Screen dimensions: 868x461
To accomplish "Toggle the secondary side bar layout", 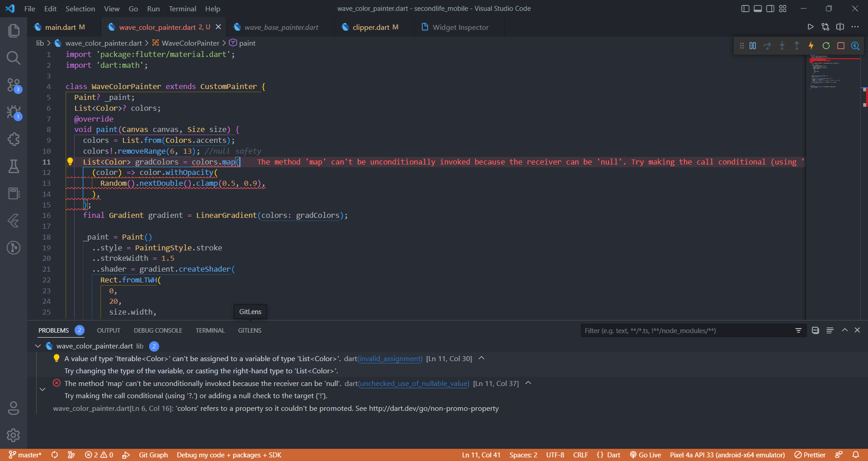I will point(770,9).
